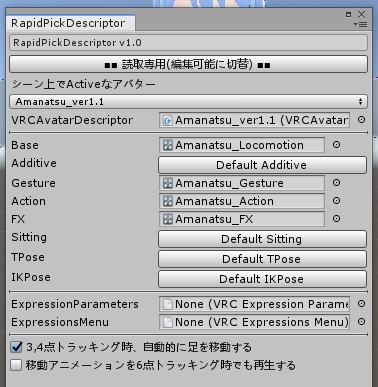Open object picker for ExpressionsMenu
378x387 pixels.
tap(361, 322)
